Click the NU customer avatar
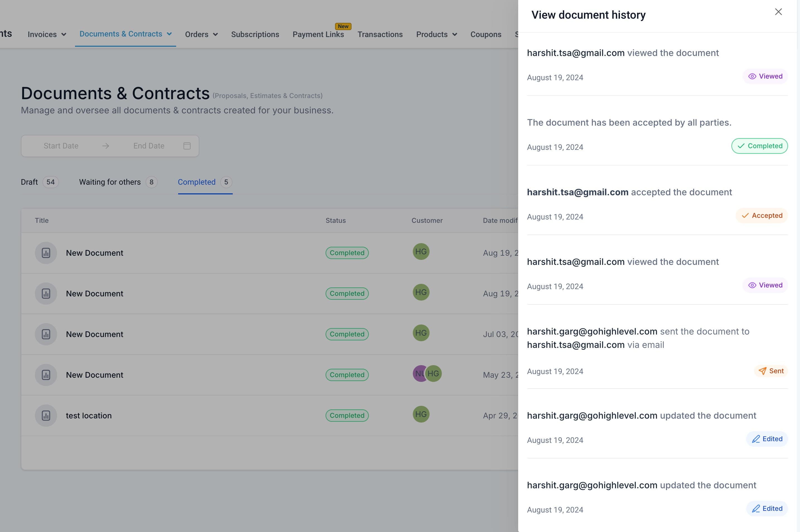 (x=419, y=374)
